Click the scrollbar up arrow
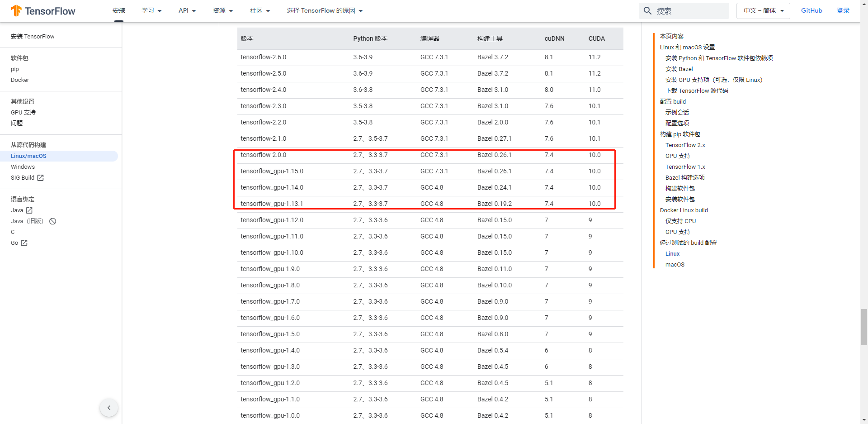 coord(864,4)
